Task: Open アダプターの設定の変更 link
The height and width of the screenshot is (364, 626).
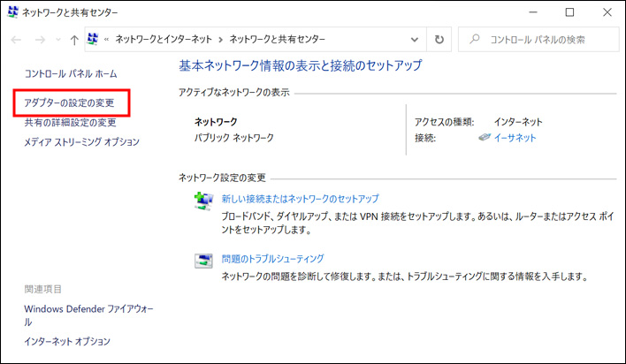Action: tap(69, 102)
